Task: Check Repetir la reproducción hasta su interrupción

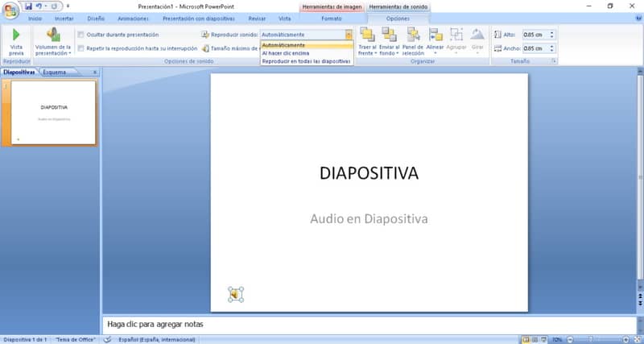Action: (81, 48)
